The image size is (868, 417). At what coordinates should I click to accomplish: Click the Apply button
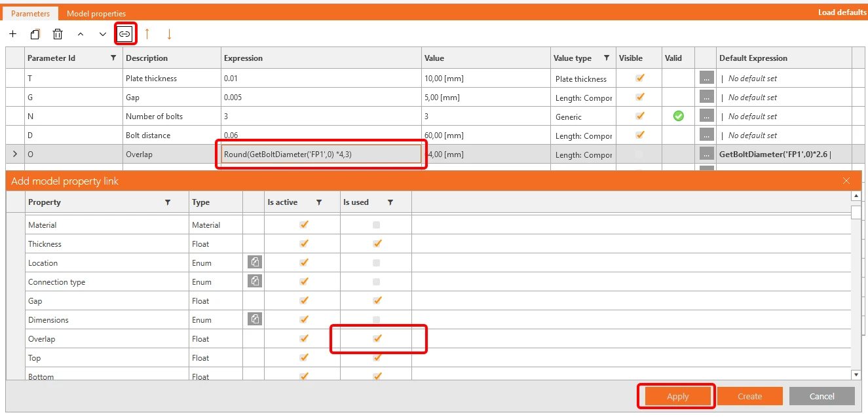pos(677,396)
